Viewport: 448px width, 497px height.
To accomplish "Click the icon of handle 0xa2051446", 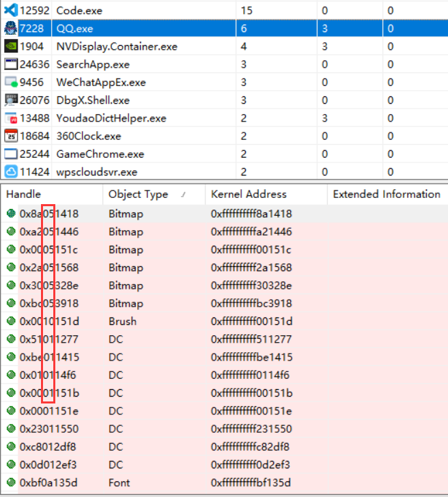I will pos(11,231).
